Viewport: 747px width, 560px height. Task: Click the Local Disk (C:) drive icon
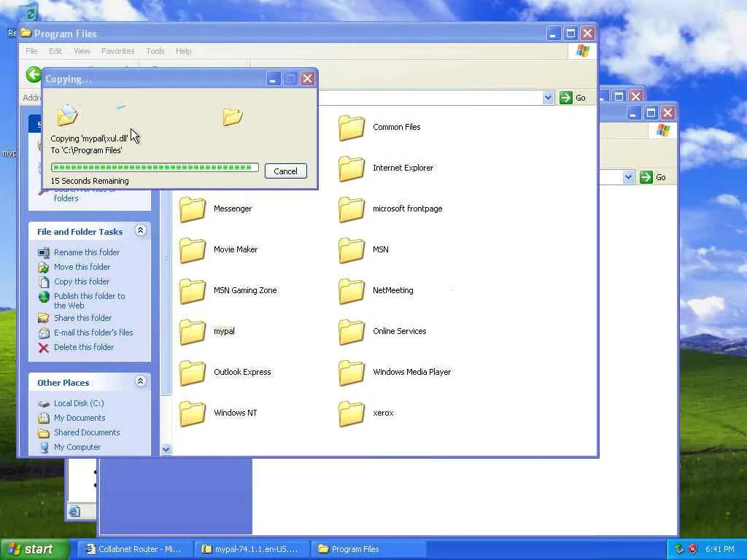coord(43,404)
